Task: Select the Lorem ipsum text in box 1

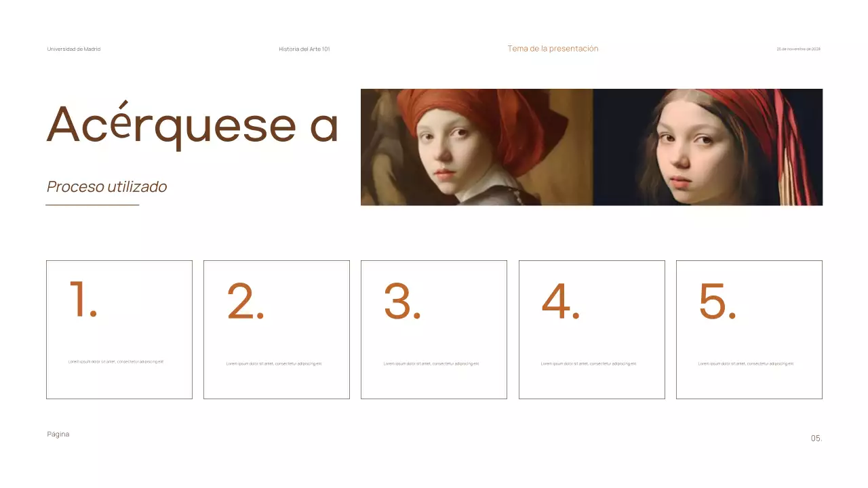Action: 116,362
